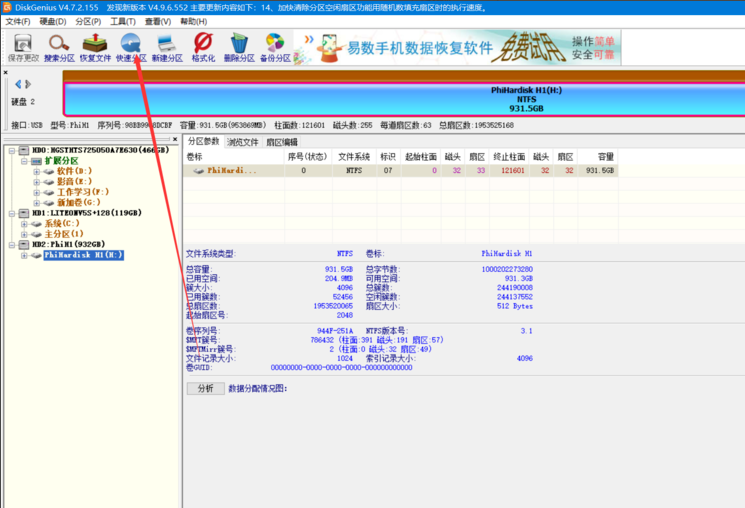Choose Delete Partition (删除分区) icon
The height and width of the screenshot is (508, 745).
point(239,48)
